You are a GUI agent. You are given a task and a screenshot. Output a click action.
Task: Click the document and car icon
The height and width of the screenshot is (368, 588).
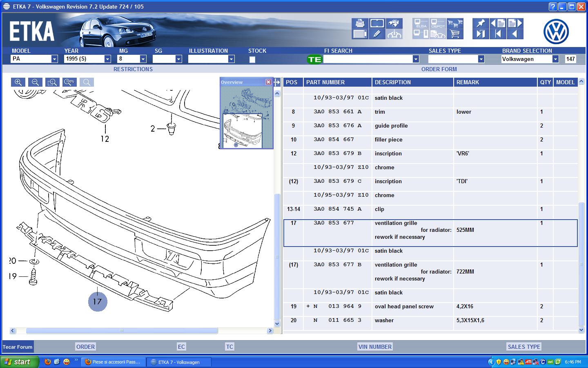pos(438,34)
